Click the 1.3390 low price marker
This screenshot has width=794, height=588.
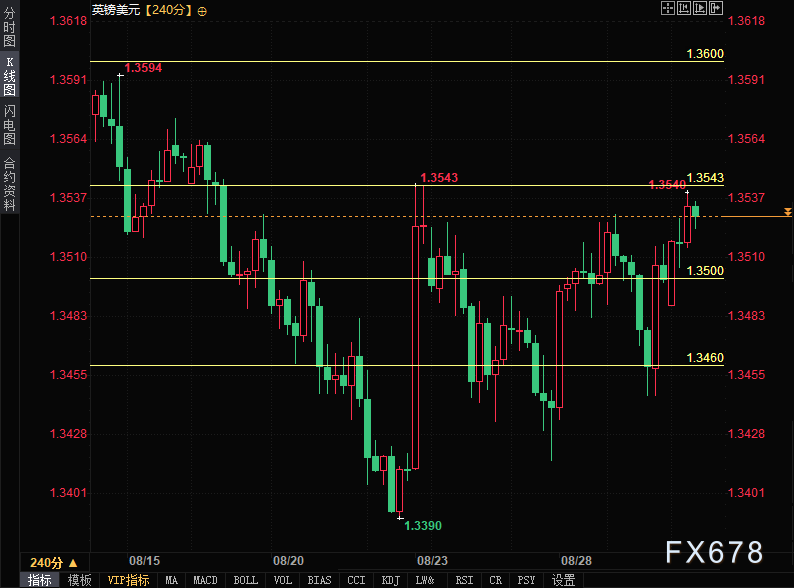point(423,525)
